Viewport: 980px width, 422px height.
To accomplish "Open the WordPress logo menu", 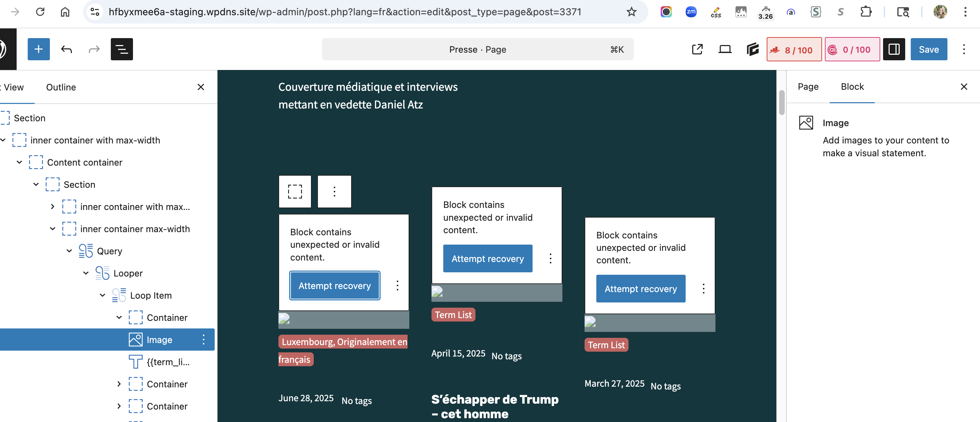I will (4, 49).
